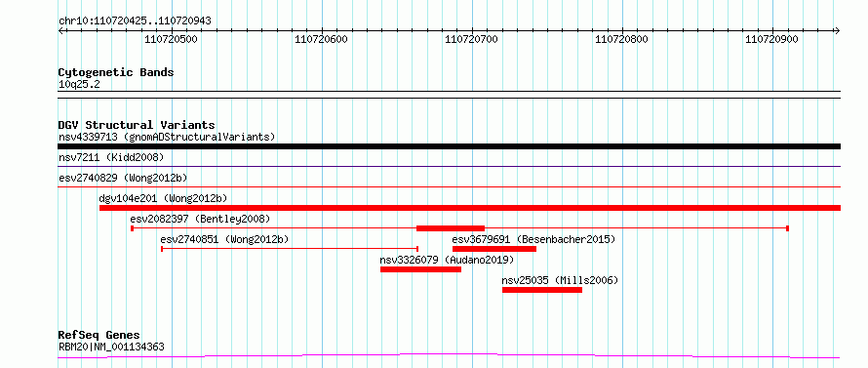Screen dimensions: 868x368
Task: Select the red nsv3326079 variant bar
Action: click(x=420, y=269)
